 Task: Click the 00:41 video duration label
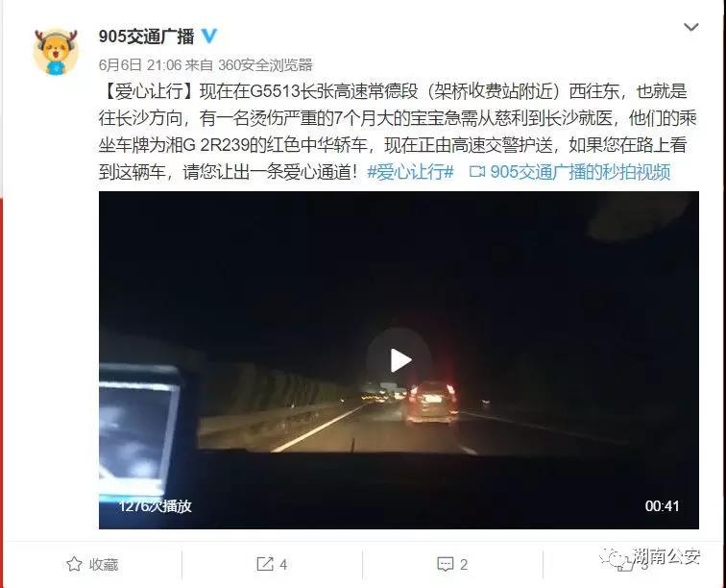coord(662,506)
